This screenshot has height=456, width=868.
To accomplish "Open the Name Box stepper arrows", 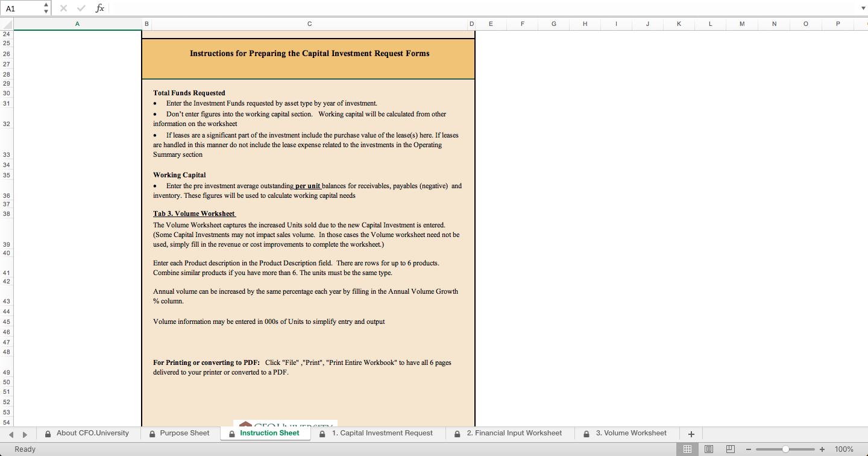I will (x=47, y=8).
